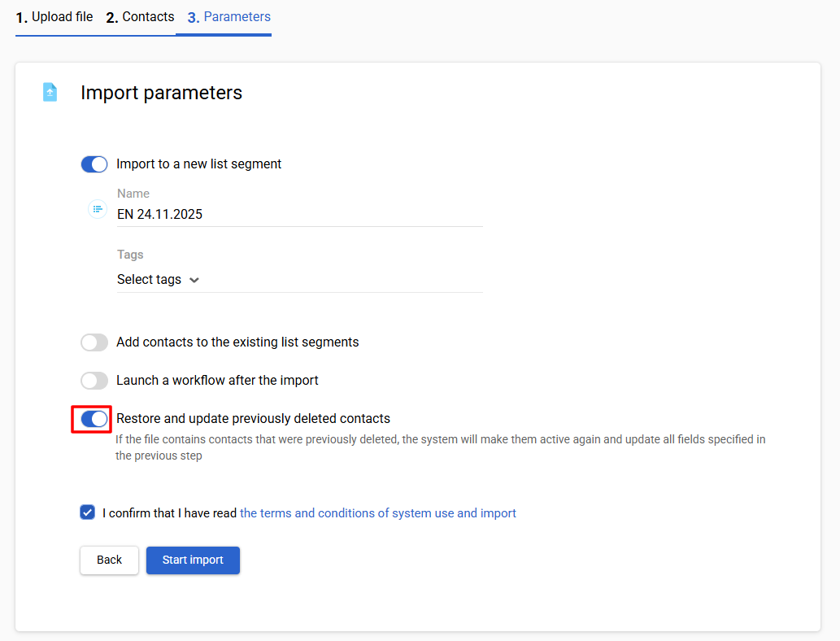
Task: Click the Back button
Action: (x=109, y=560)
